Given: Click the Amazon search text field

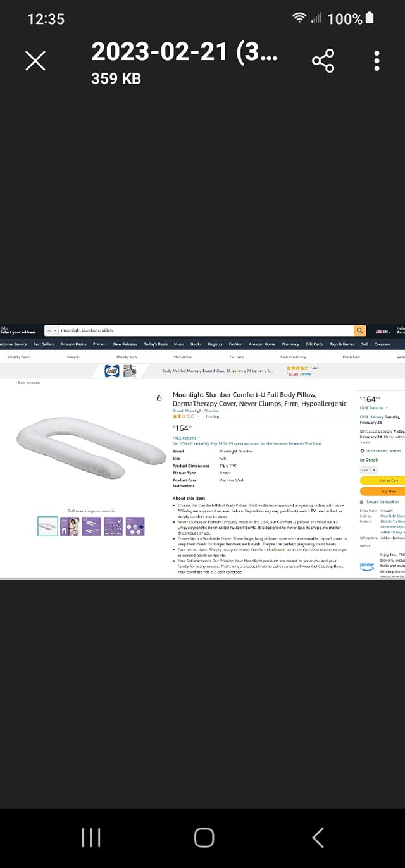Looking at the screenshot, I should (x=206, y=331).
